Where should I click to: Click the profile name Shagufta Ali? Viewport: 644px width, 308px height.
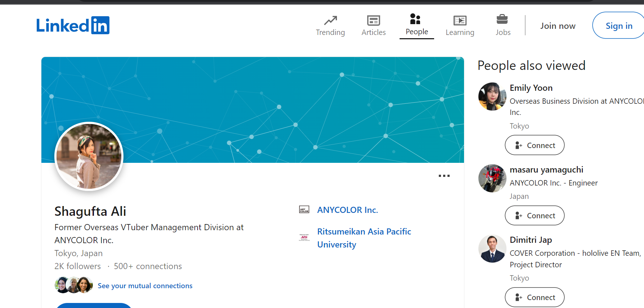90,211
